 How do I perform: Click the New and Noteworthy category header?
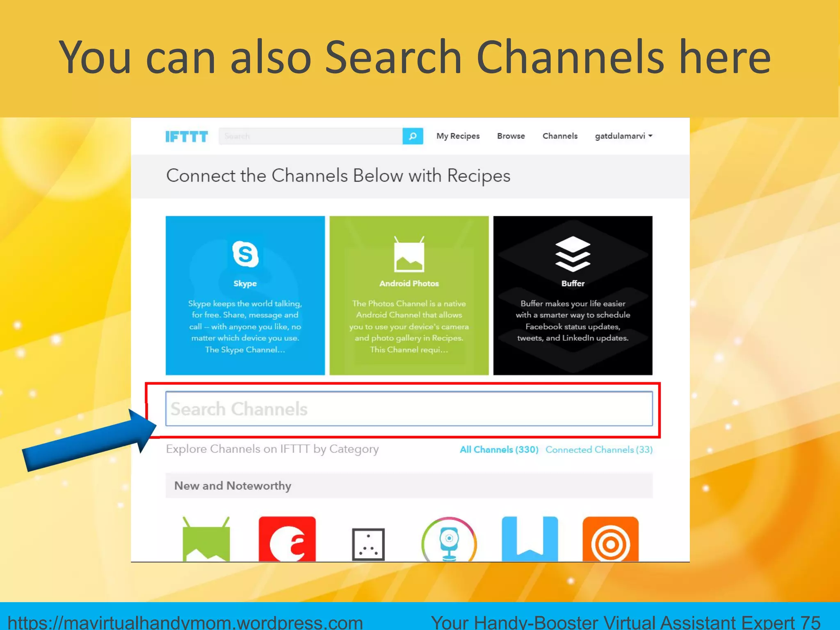(x=409, y=486)
